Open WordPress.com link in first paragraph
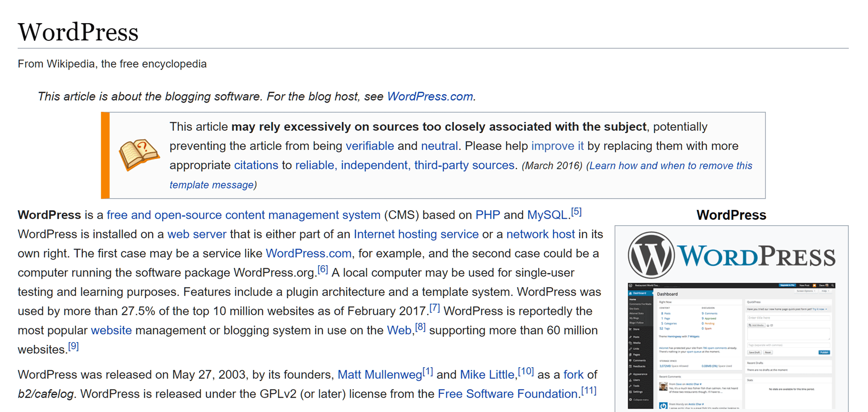This screenshot has height=412, width=868. pos(309,253)
